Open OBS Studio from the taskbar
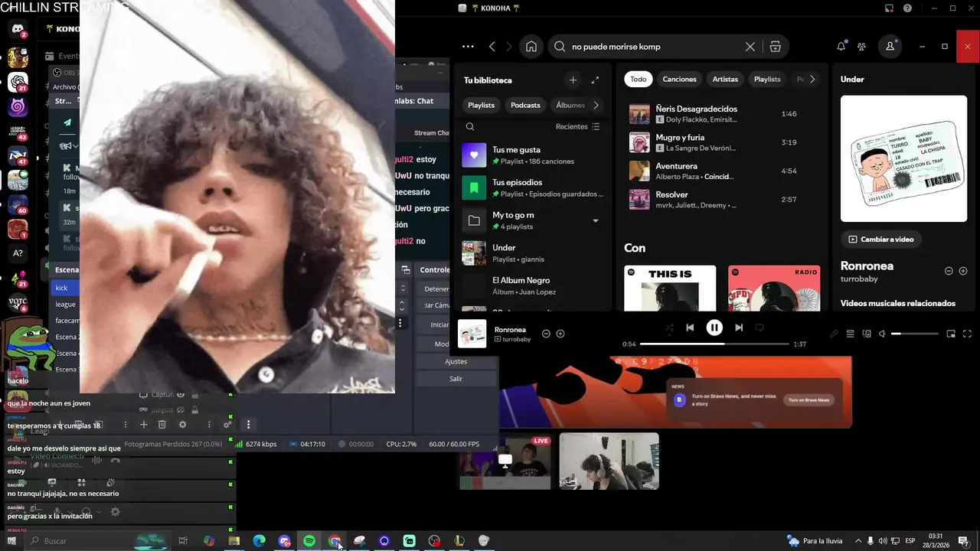Image resolution: width=980 pixels, height=551 pixels. 434,541
